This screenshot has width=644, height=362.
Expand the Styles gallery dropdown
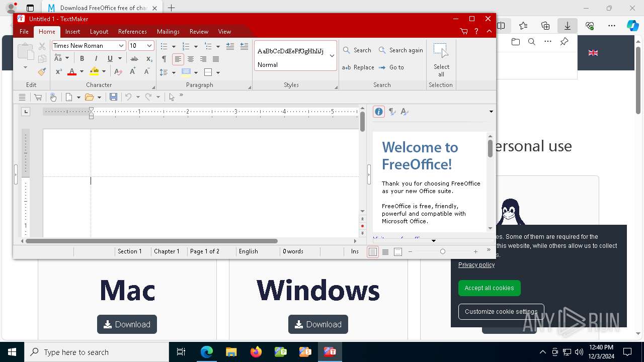coord(332,55)
